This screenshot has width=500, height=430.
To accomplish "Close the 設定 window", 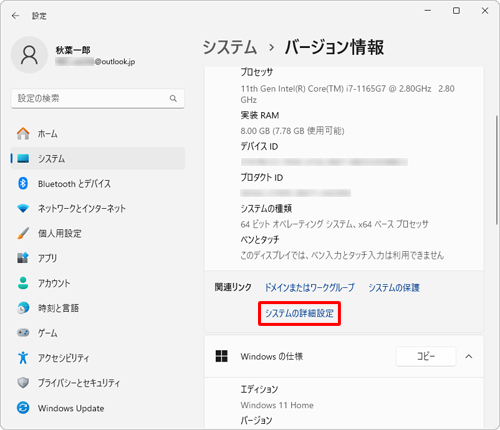I will pyautogui.click(x=485, y=11).
